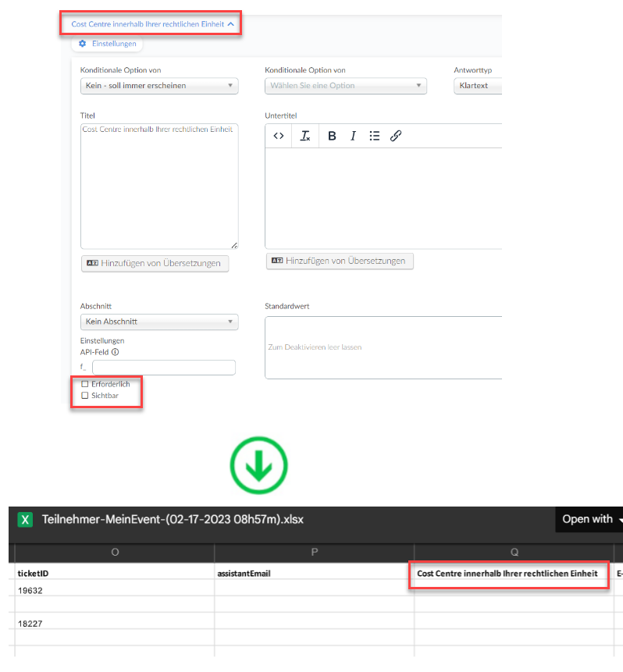The width and height of the screenshot is (623, 672).
Task: Collapse the 'Cost Centre innerhalb Ihrer rechtlichen Einheit' header
Action: pos(152,24)
